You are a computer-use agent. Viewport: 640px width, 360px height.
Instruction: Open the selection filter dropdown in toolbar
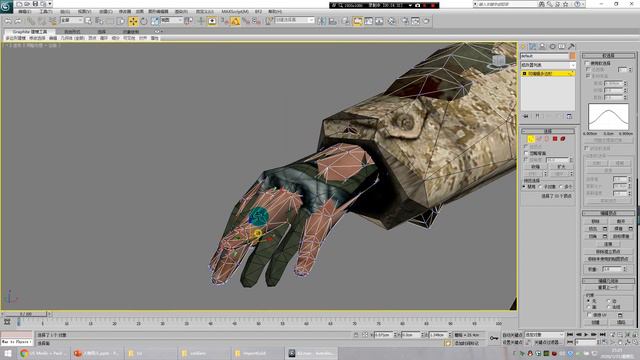(71, 20)
